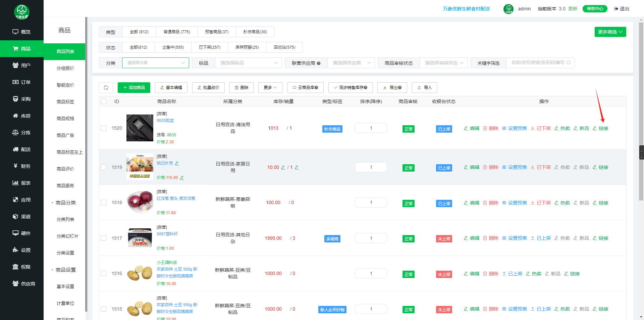
Task: Click the help icon next to 联营供应商
Action: pos(319,63)
